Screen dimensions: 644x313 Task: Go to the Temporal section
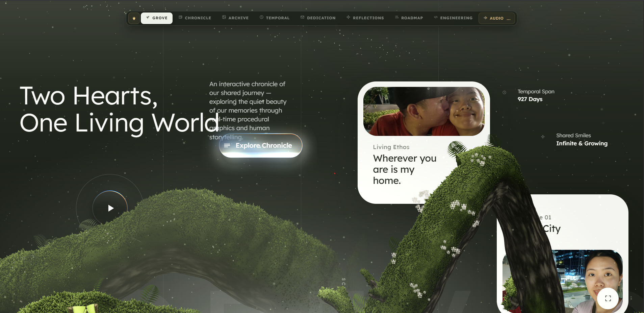pos(275,18)
